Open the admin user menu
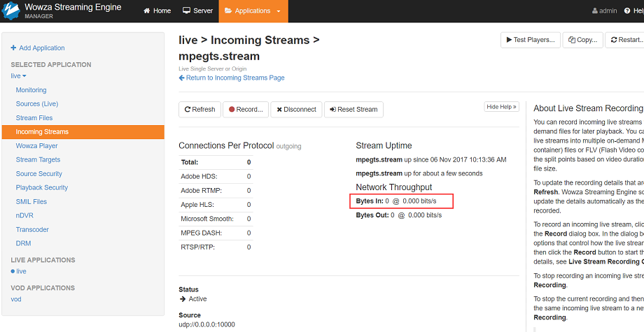The height and width of the screenshot is (332, 644). [x=605, y=11]
